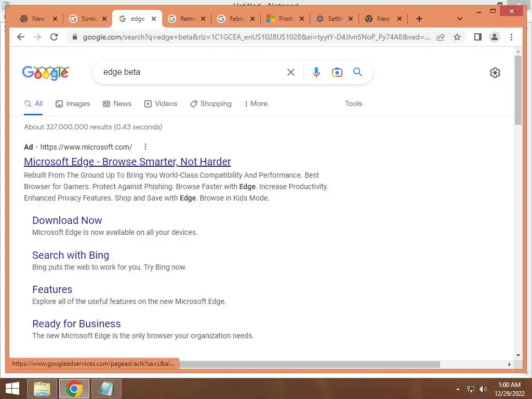
Task: Open the Windows Start menu
Action: [12, 389]
